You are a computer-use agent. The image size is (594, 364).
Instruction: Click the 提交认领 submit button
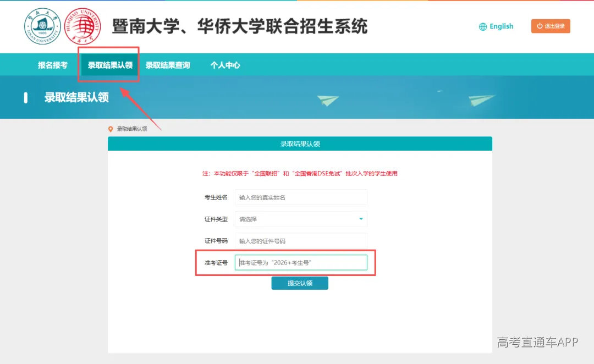pos(300,283)
